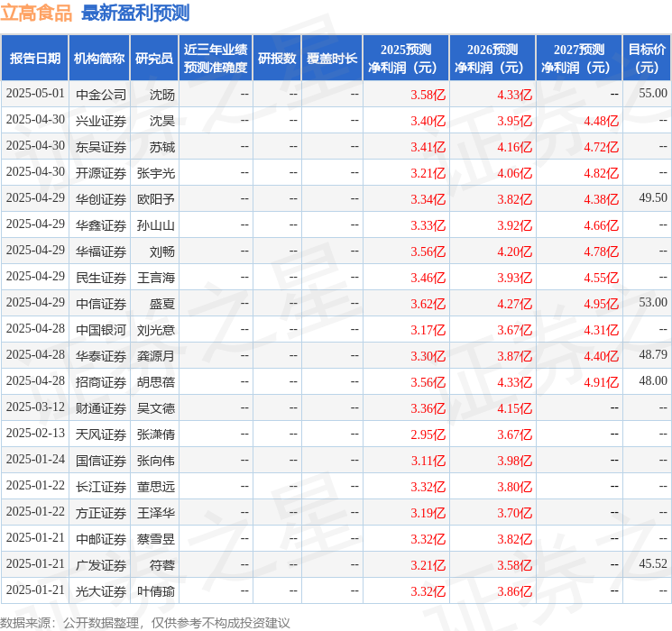Click the 研报数 column header
Screen dimensions: 672x631
[277, 59]
